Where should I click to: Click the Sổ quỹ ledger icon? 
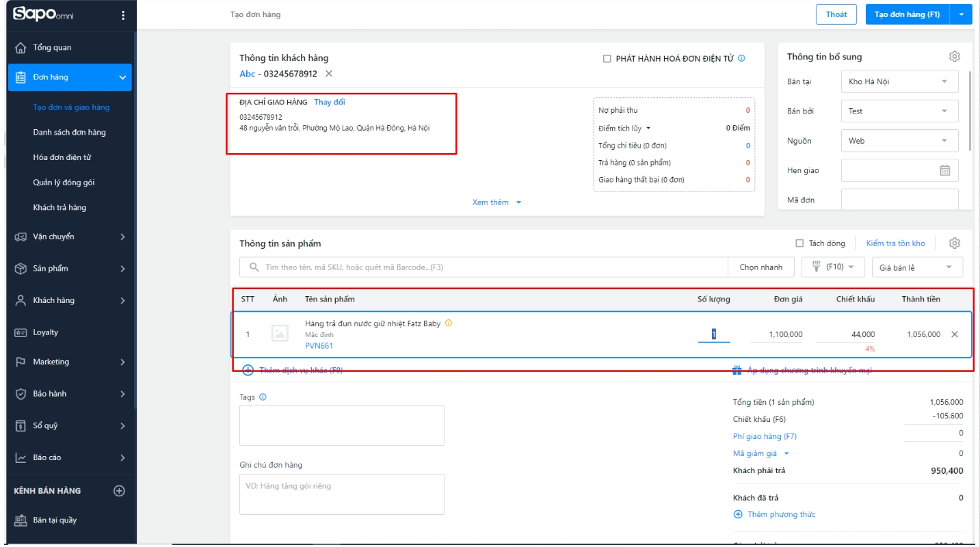21,426
